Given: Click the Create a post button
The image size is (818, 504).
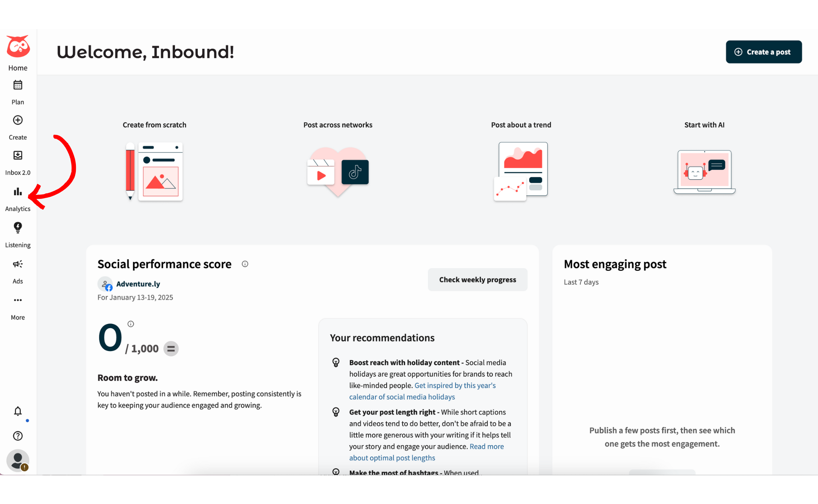Looking at the screenshot, I should coord(764,52).
